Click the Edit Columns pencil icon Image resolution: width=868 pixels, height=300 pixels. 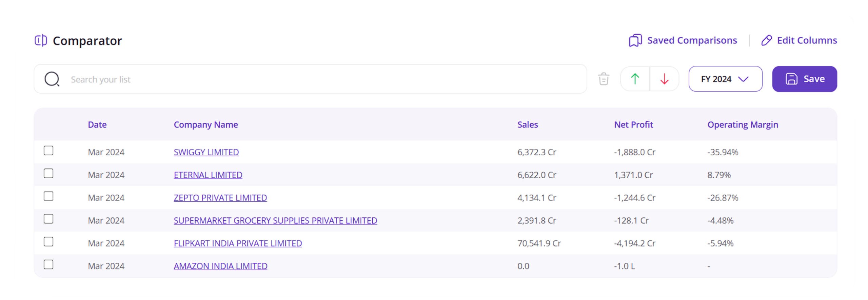click(766, 40)
